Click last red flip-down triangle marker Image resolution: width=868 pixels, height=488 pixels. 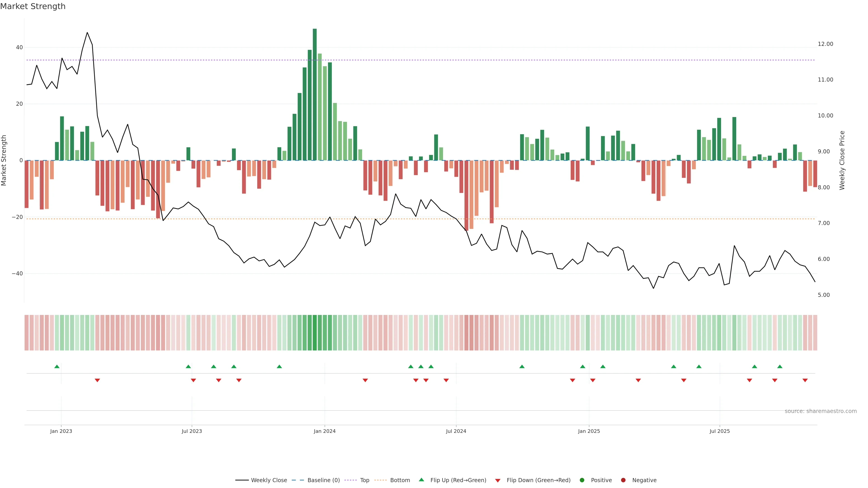[x=805, y=380]
